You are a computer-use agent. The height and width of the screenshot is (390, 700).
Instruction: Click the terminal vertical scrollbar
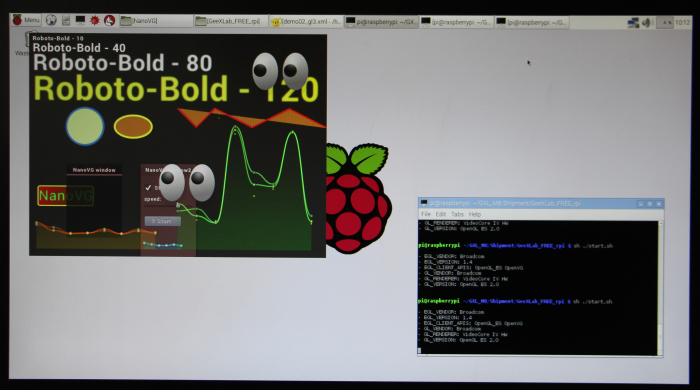(660, 288)
